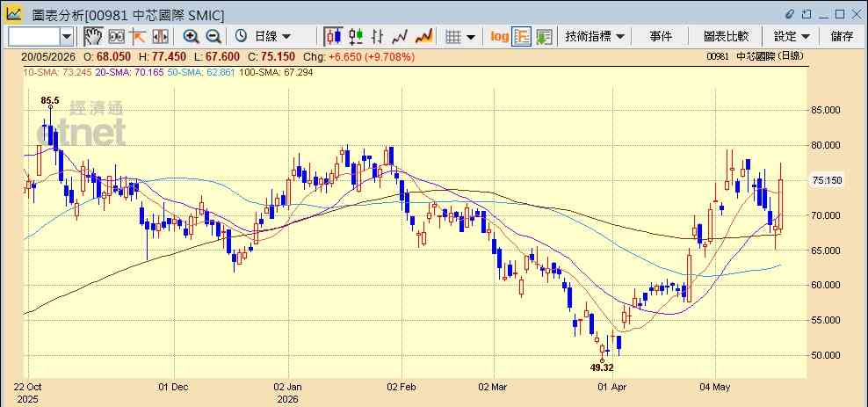Click the 20/05/2026 date readout
868x407 pixels.
49,56
